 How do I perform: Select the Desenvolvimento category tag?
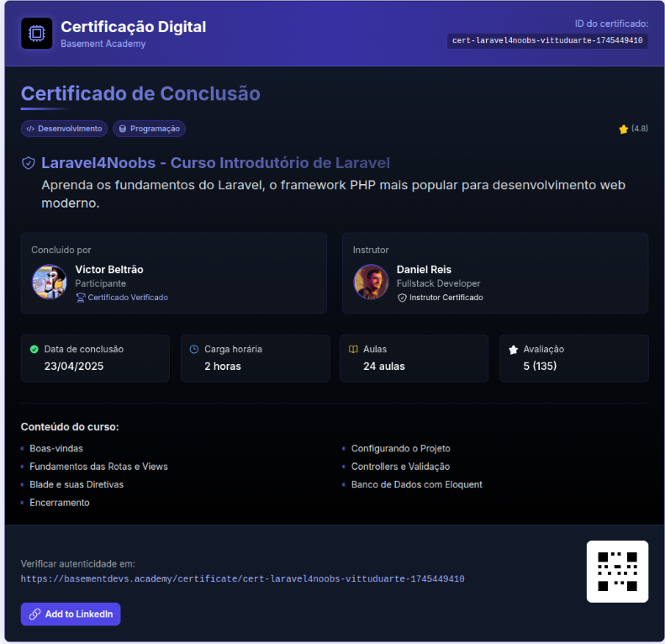pos(64,129)
